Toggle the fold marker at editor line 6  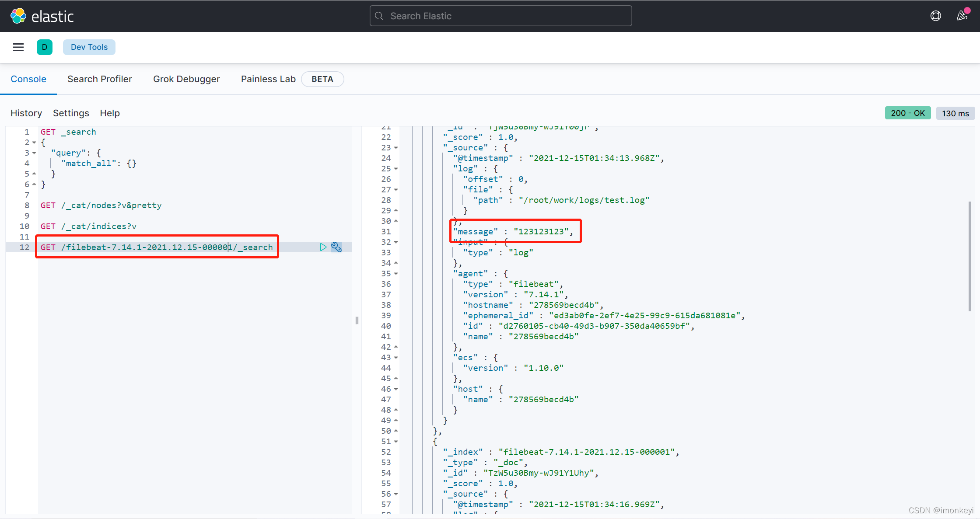(34, 185)
